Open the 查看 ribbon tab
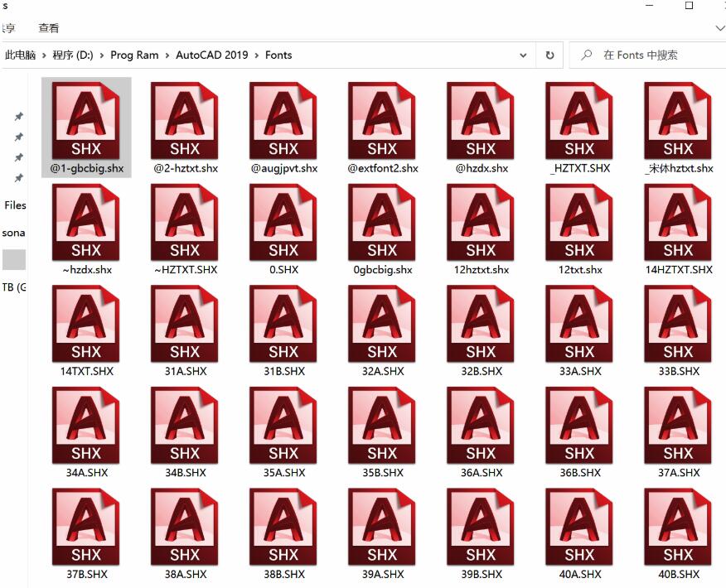Image resolution: width=726 pixels, height=588 pixels. click(x=49, y=28)
